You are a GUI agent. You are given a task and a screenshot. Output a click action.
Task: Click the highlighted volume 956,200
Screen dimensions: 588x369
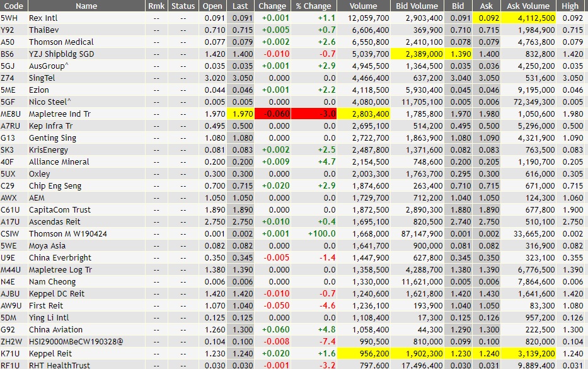tap(364, 354)
